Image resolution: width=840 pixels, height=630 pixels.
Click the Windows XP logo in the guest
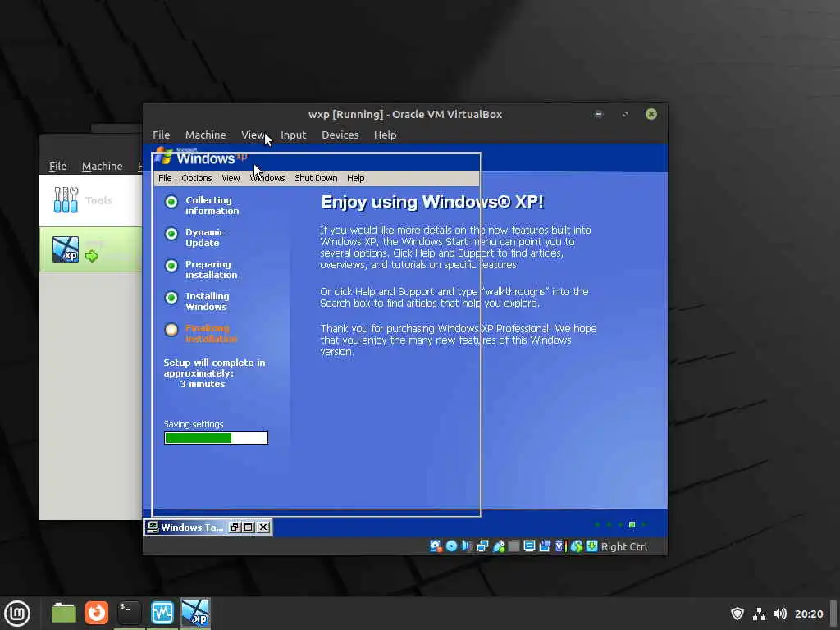(201, 157)
